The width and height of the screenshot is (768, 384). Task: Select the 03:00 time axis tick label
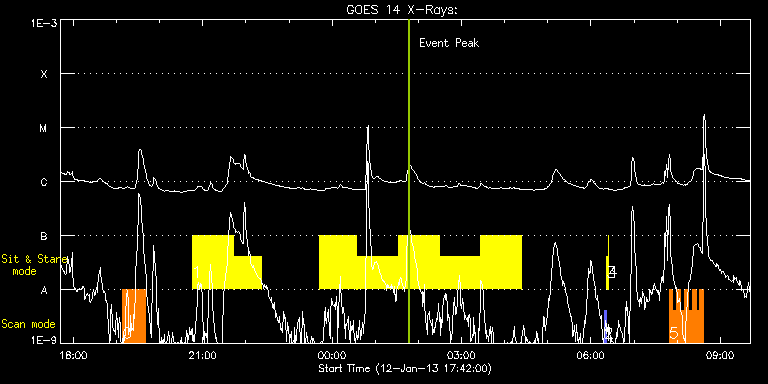[462, 355]
